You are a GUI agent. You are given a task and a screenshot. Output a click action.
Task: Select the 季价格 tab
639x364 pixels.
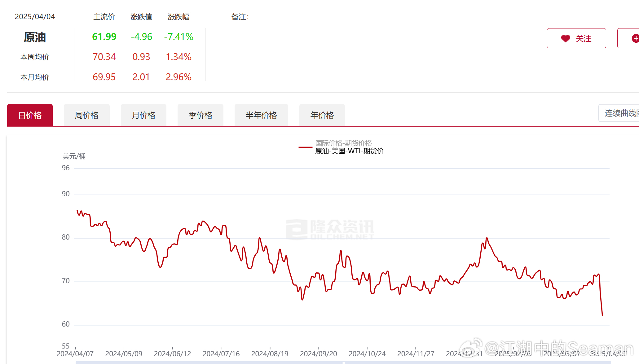pyautogui.click(x=200, y=115)
